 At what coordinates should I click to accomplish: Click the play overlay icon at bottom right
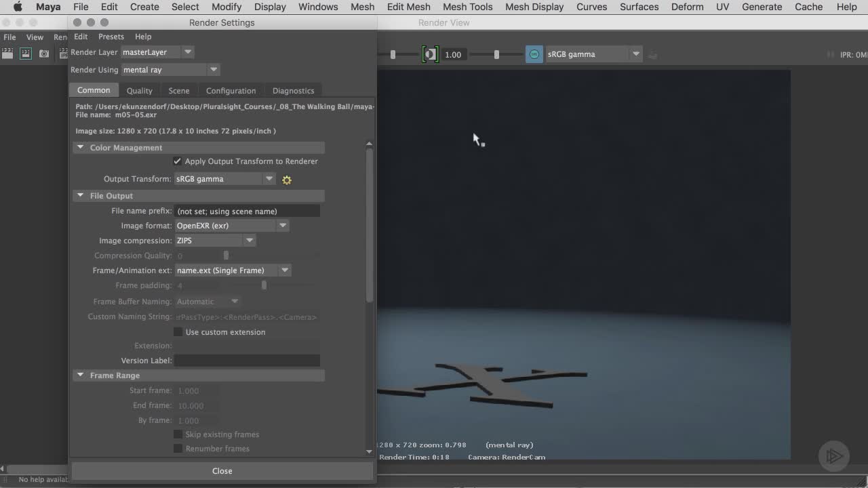[x=833, y=455]
